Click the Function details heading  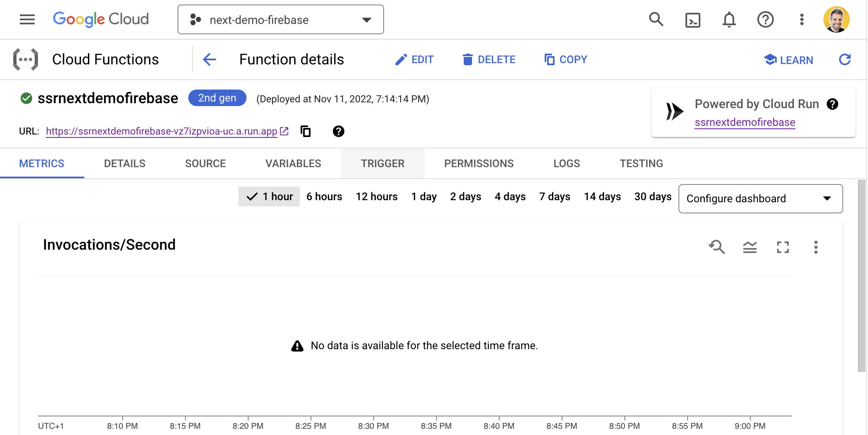[292, 59]
